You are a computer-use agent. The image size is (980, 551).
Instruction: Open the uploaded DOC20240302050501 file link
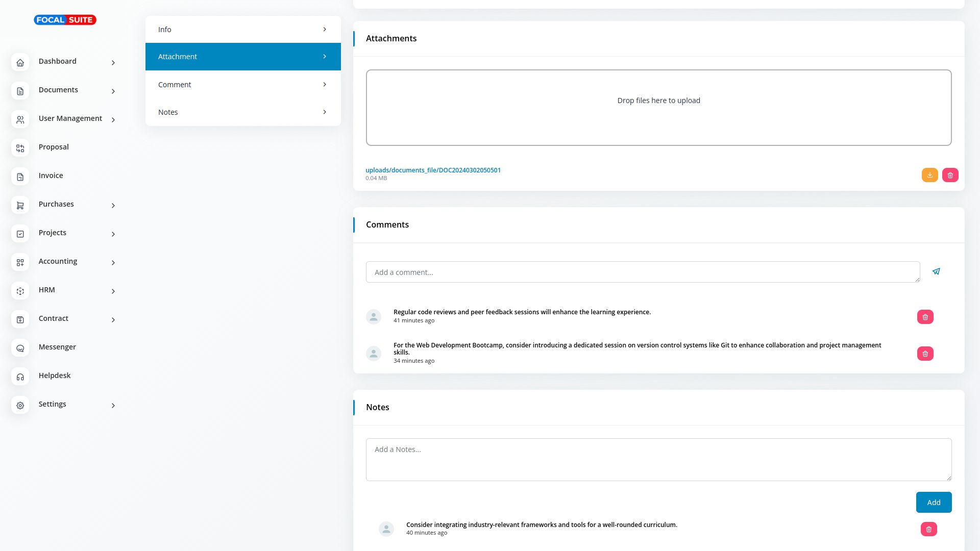[x=433, y=170]
